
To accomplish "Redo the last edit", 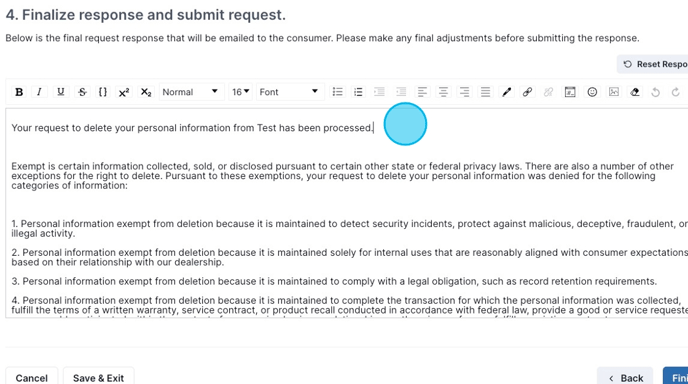I will click(x=676, y=92).
